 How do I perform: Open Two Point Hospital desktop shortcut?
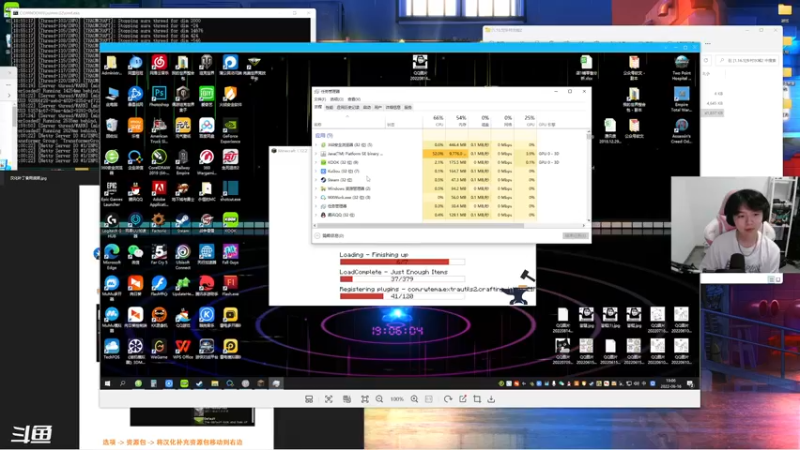pyautogui.click(x=681, y=67)
